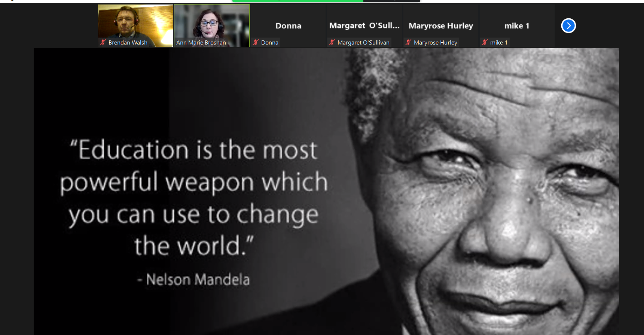Click muted mic icon beside mike 1
This screenshot has width=644, height=335.
tap(485, 43)
